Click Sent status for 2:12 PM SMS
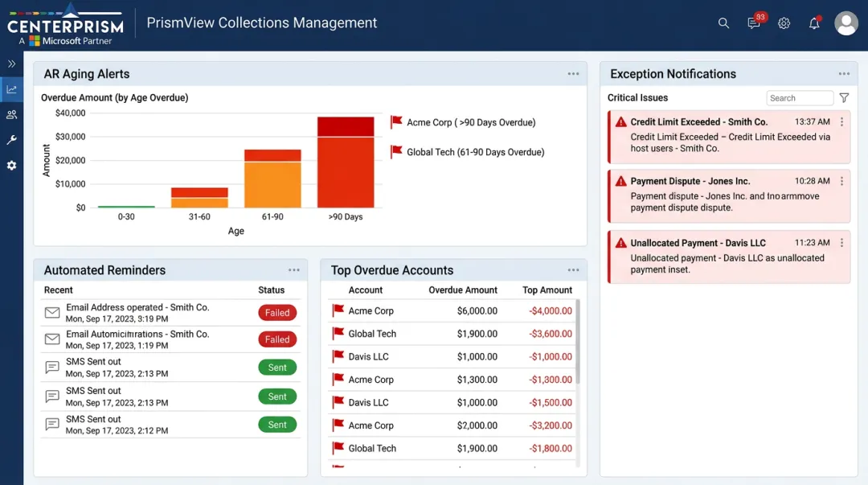Image resolution: width=868 pixels, height=485 pixels. tap(277, 425)
